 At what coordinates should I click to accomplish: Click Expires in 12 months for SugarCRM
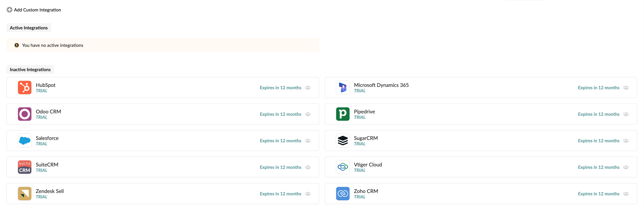[598, 141]
